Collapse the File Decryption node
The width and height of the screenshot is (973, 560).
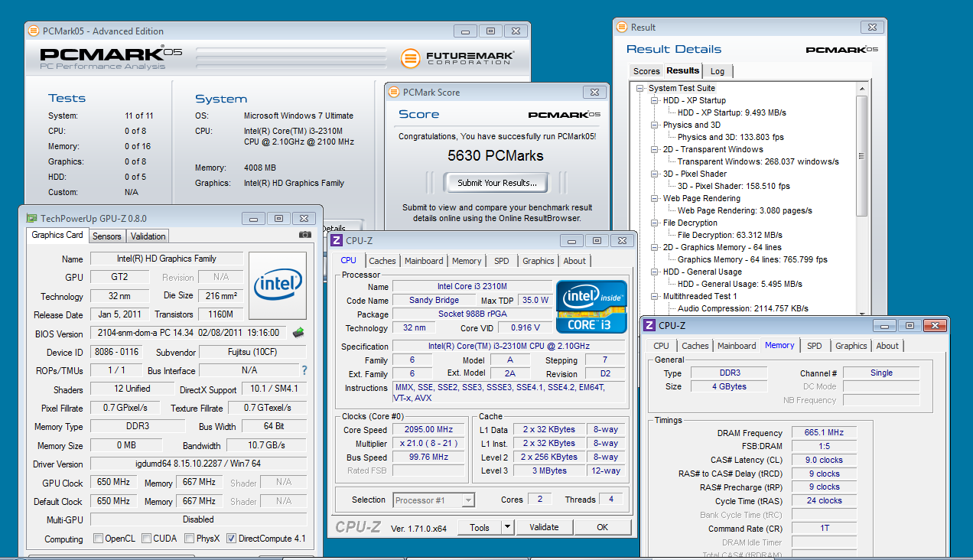[x=655, y=223]
